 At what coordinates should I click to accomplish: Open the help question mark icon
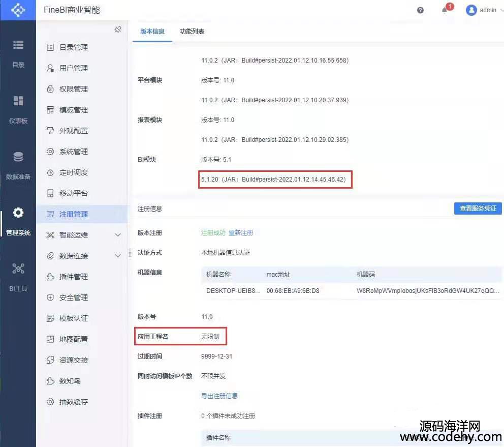[420, 10]
